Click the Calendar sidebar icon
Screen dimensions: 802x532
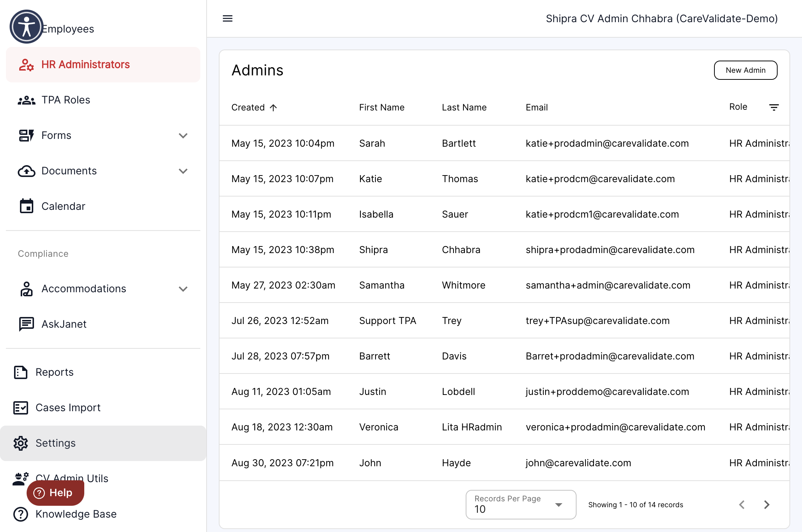tap(26, 206)
